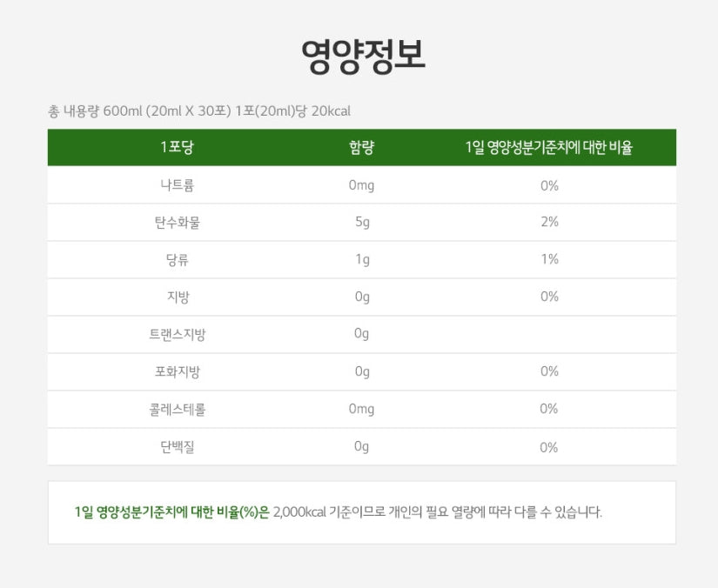718x588 pixels.
Task: Click the green bold footnote text
Action: [x=171, y=512]
